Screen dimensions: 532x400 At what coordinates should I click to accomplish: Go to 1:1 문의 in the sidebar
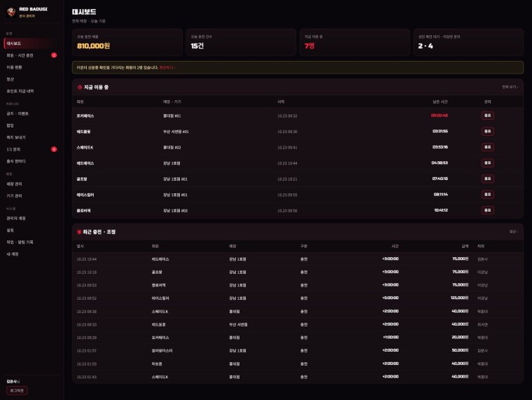pos(31,149)
